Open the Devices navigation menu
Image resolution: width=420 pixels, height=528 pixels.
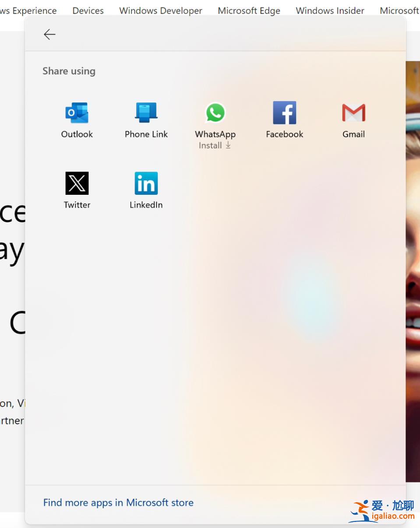click(x=88, y=11)
